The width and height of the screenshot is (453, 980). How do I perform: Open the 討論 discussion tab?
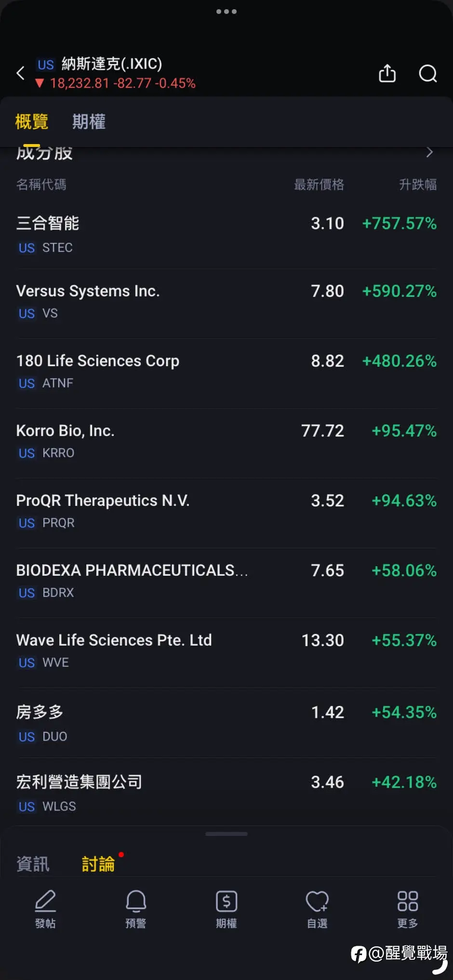[x=98, y=864]
